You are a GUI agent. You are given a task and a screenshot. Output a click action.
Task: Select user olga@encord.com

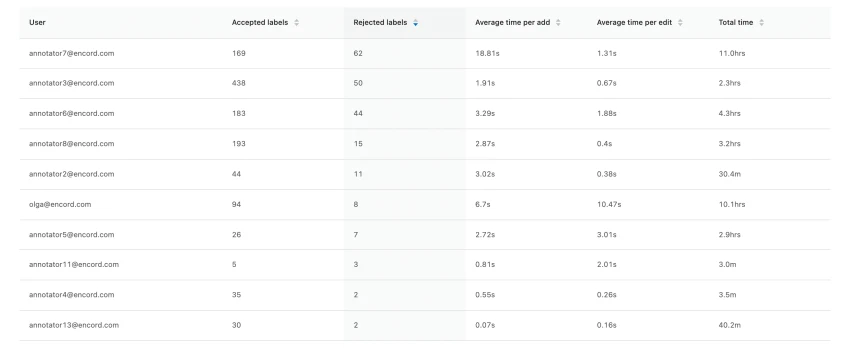point(60,205)
